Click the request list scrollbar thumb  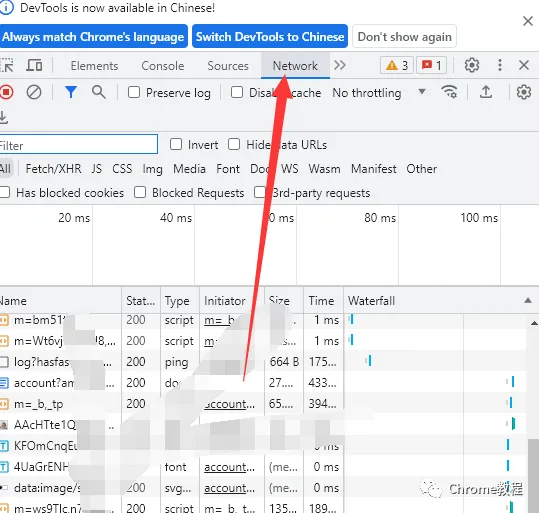tap(533, 476)
